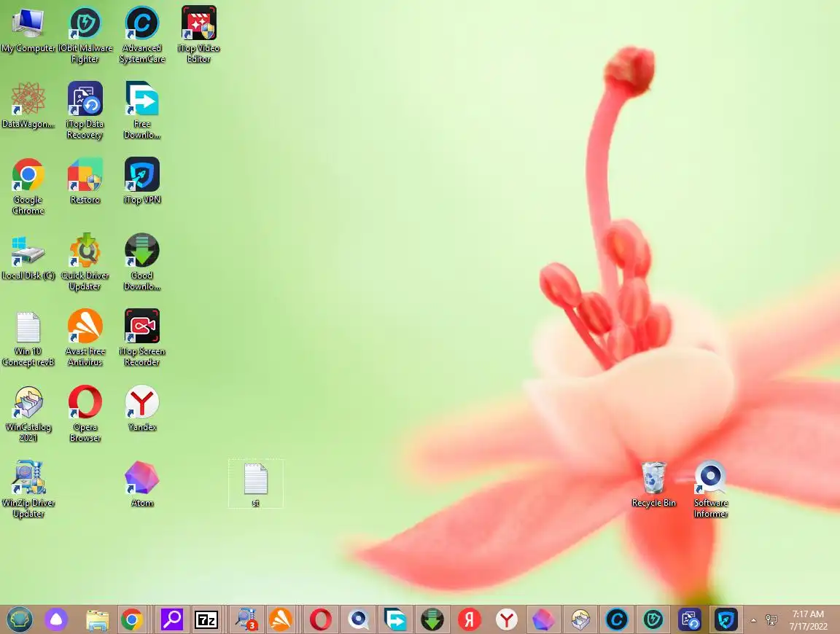Open File Explorer from the taskbar
This screenshot has width=840, height=634.
(x=97, y=620)
